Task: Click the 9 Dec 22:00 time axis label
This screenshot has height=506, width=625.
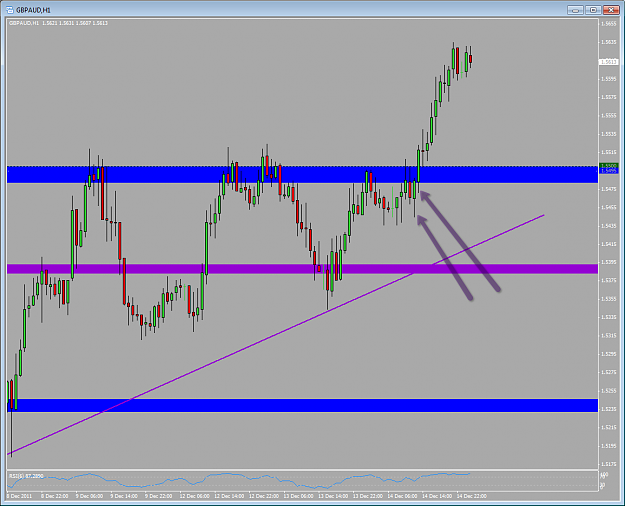Action: click(159, 496)
